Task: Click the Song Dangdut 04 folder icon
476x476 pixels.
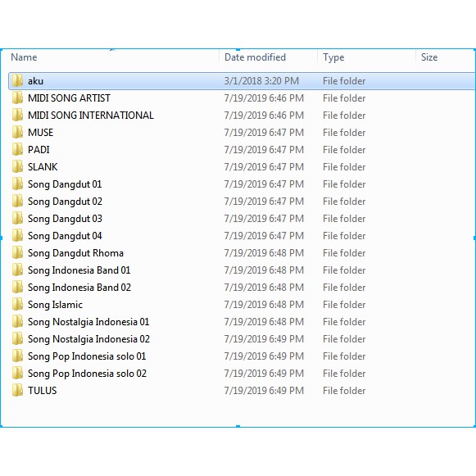Action: pos(17,236)
